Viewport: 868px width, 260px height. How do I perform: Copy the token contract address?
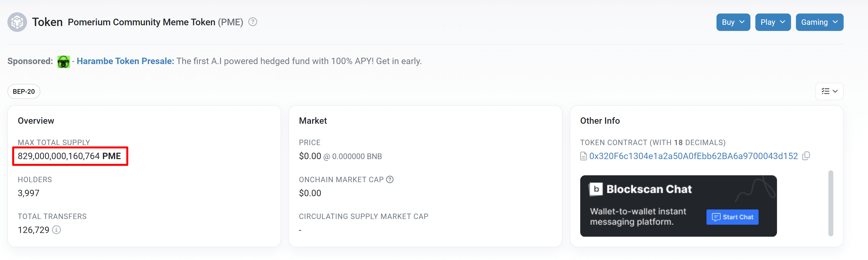tap(806, 156)
